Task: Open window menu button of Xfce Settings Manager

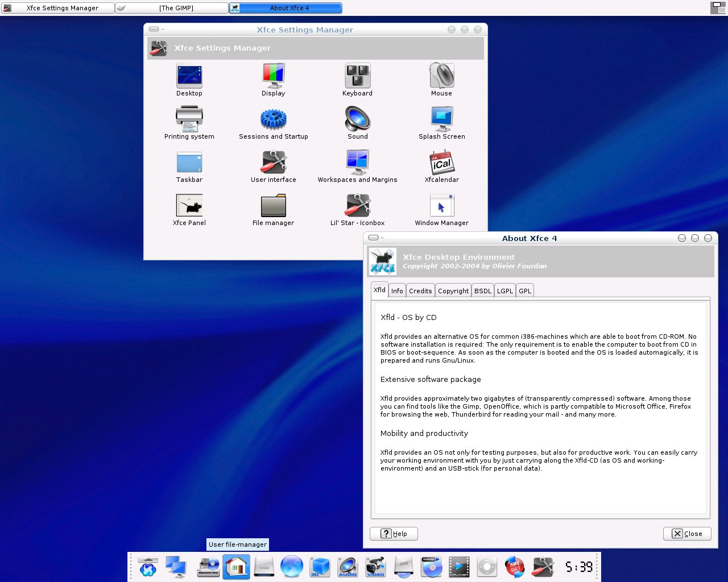Action: [154, 29]
